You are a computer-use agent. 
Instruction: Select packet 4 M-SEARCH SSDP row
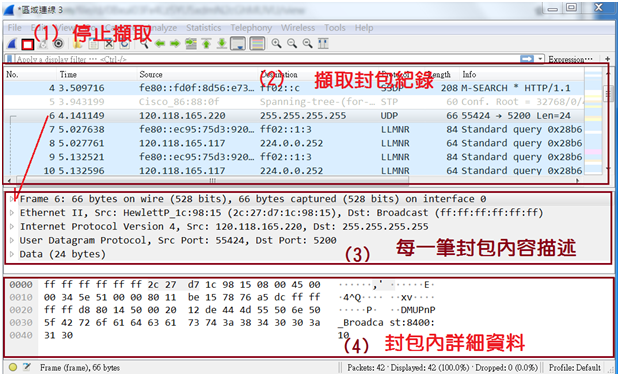coord(295,88)
